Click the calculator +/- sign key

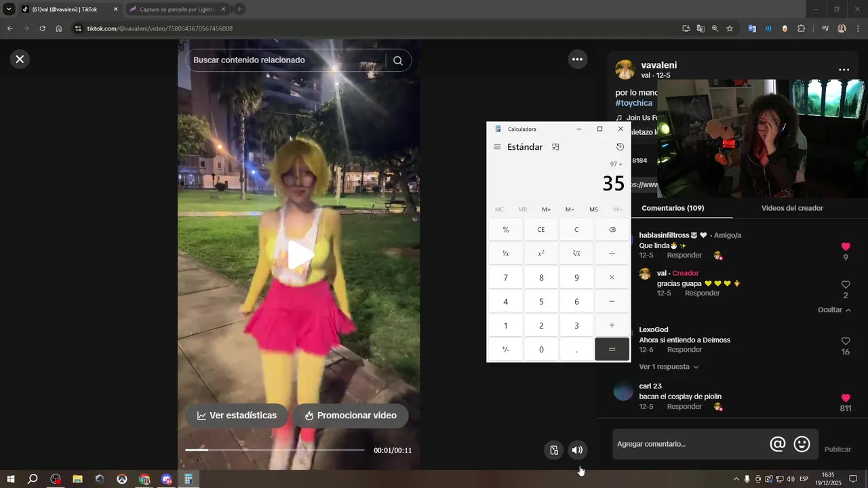click(506, 350)
